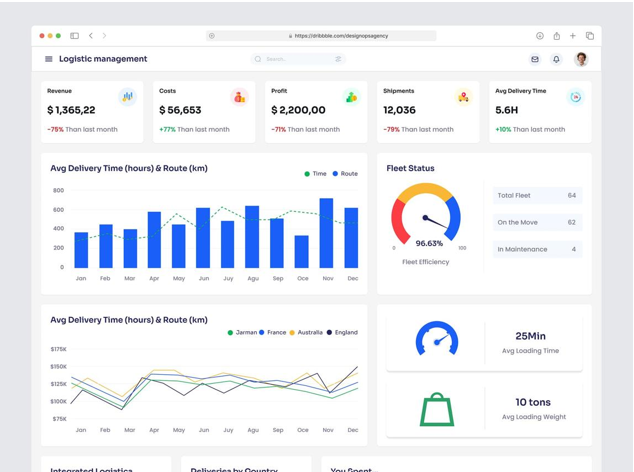
Task: Click the Fleet Status heading
Action: click(x=410, y=168)
